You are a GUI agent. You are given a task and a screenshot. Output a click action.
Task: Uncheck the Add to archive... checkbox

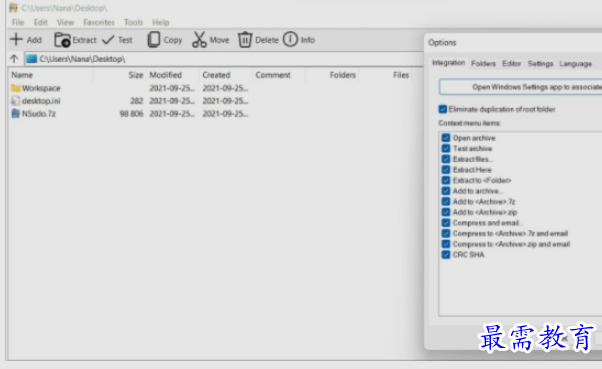(x=446, y=191)
